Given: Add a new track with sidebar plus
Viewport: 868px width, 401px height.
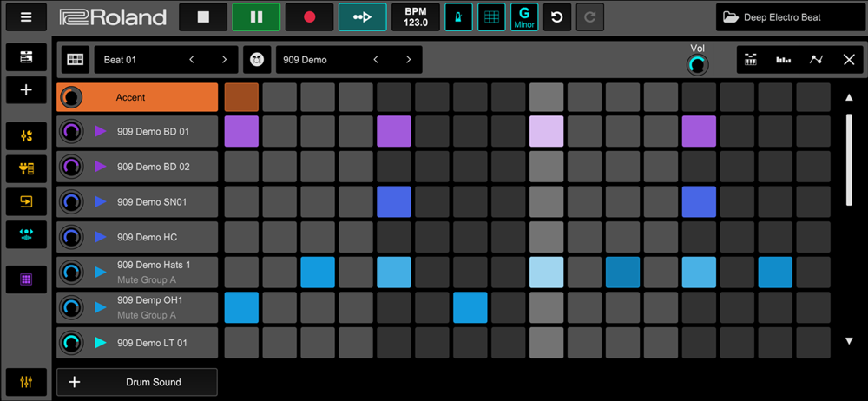Looking at the screenshot, I should 26,90.
